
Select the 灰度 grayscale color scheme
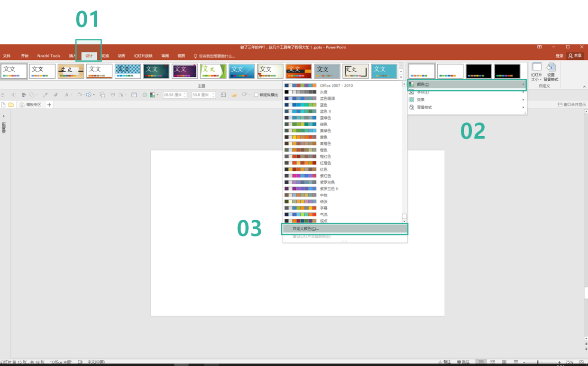[x=342, y=92]
